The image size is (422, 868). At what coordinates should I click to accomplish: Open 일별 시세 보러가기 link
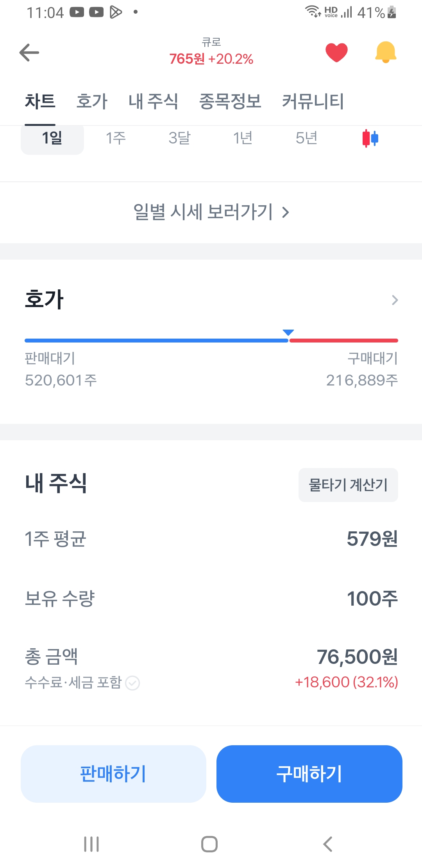tap(211, 212)
